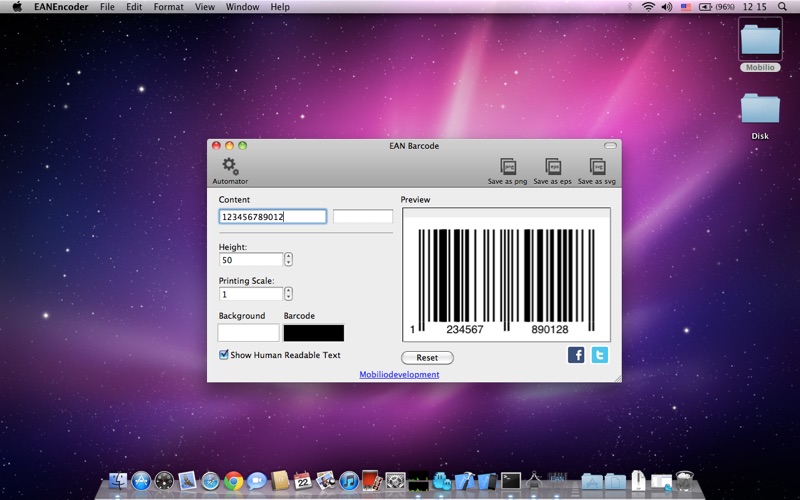Click the Height value field
The height and width of the screenshot is (500, 800).
(x=250, y=259)
